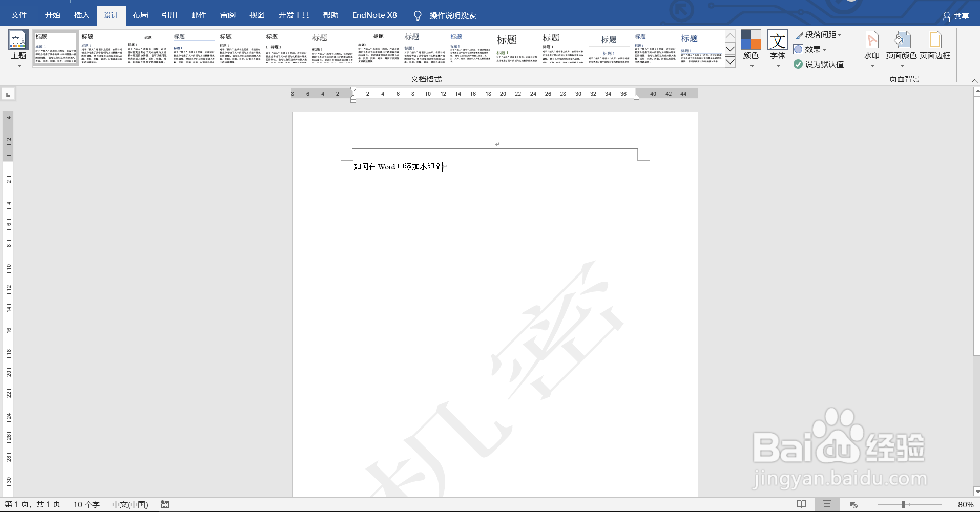Switch to the 视图 (View) tab
Image resolution: width=980 pixels, height=512 pixels.
point(257,15)
